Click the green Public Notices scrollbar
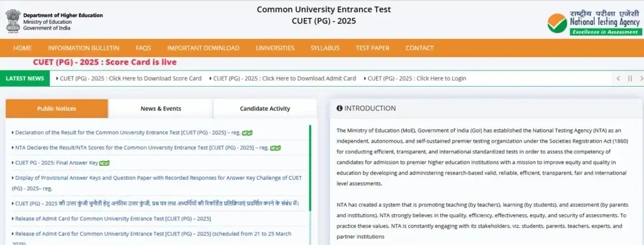Viewport: 644px width, 245px height. (x=310, y=168)
